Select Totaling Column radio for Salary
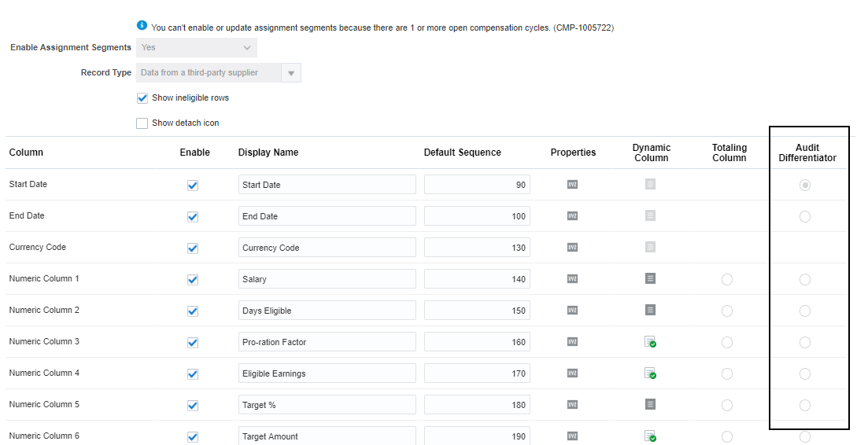The height and width of the screenshot is (445, 868). pos(726,279)
